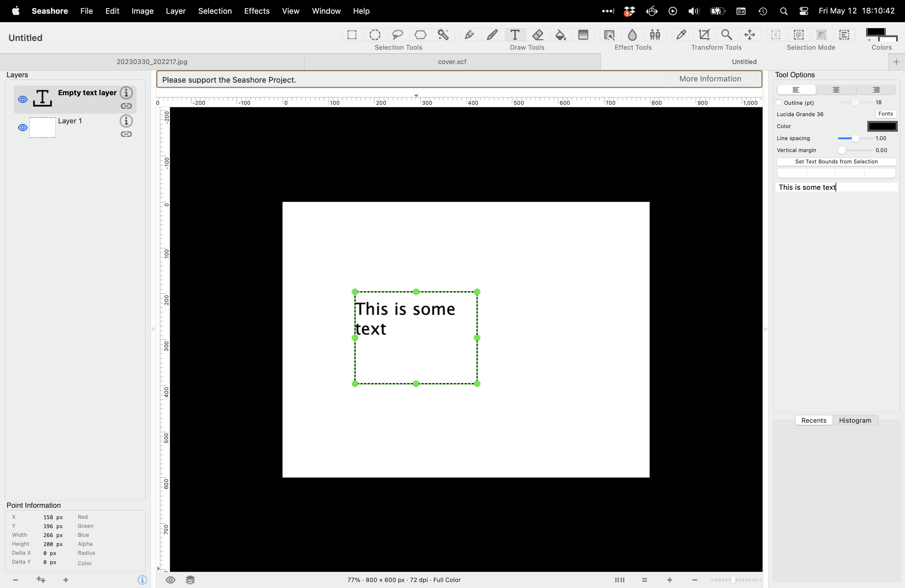Open the text Color swatch
This screenshot has height=588, width=905.
[x=882, y=126]
